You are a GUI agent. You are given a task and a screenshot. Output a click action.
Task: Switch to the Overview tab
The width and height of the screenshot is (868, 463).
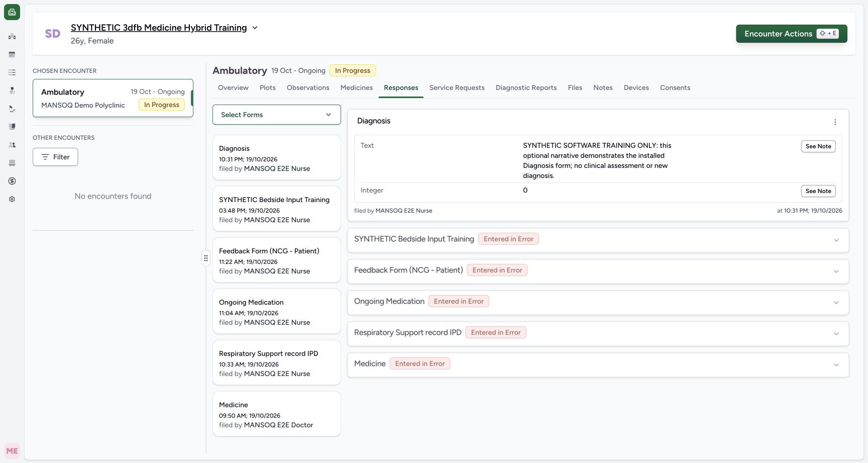pyautogui.click(x=233, y=87)
